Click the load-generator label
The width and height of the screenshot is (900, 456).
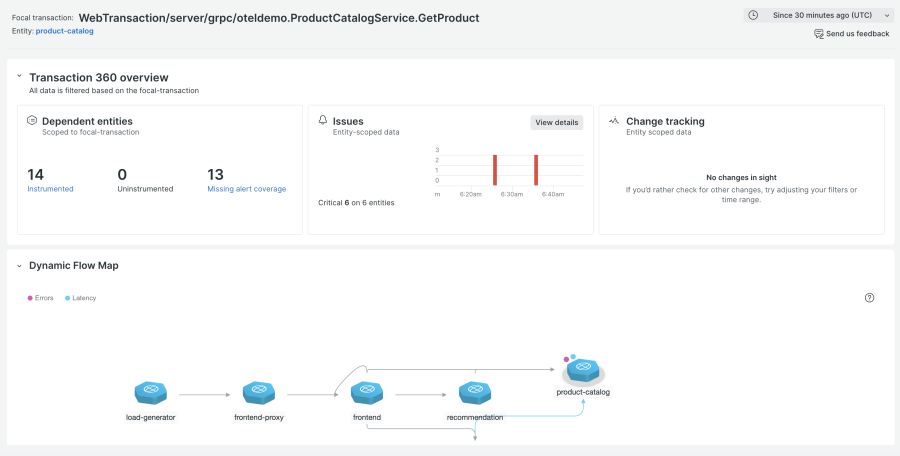151,418
